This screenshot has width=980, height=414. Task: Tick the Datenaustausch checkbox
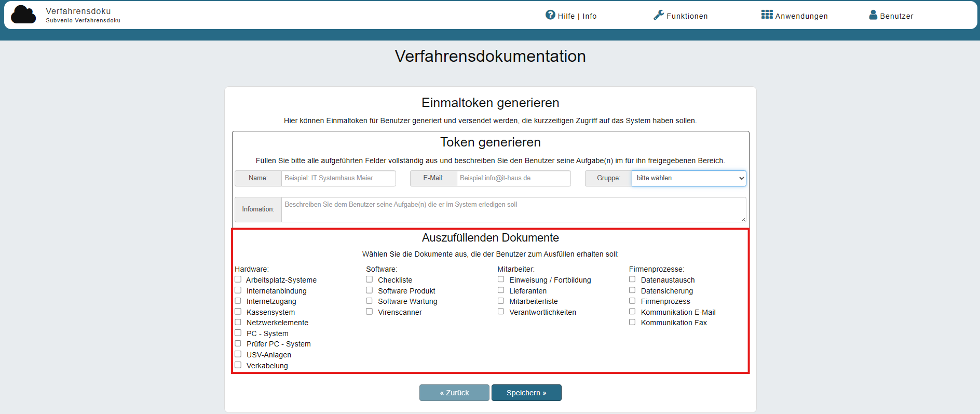pyautogui.click(x=632, y=279)
